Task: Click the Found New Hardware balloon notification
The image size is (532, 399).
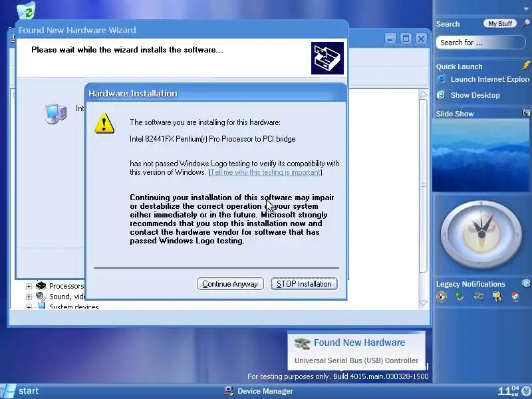Action: click(x=356, y=351)
